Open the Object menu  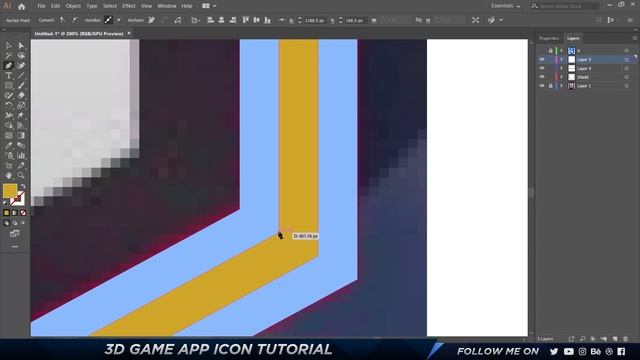(x=73, y=6)
